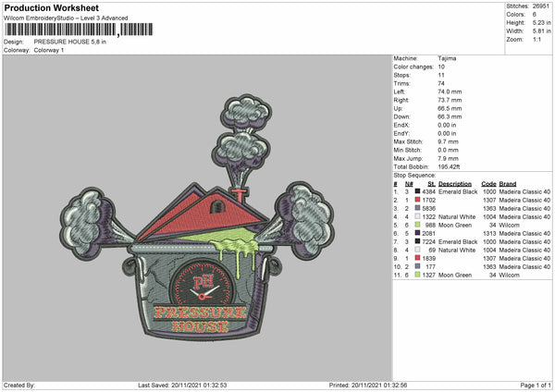
Task: Click the Down value 66.3 mm
Action: [450, 116]
